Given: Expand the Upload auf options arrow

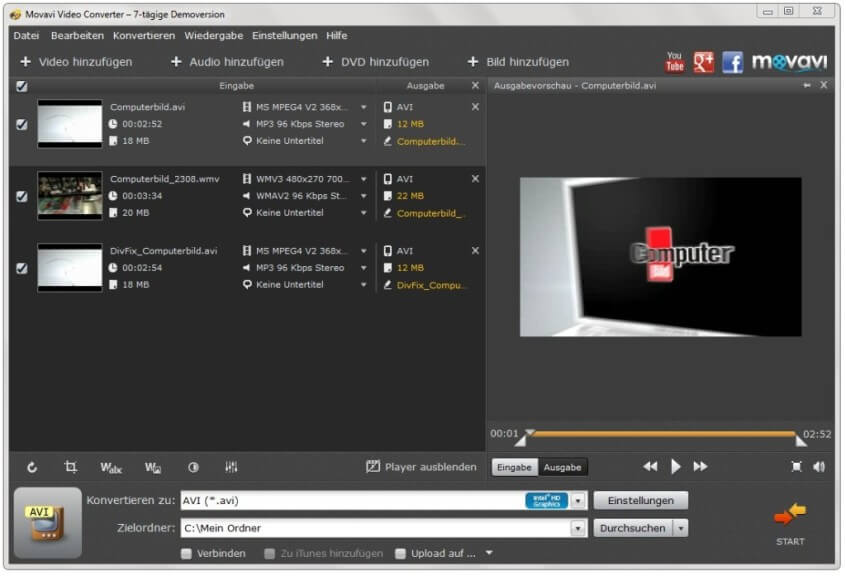Looking at the screenshot, I should pyautogui.click(x=489, y=553).
